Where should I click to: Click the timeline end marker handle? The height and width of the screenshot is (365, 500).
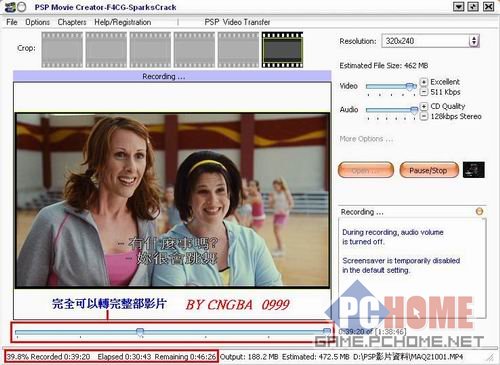click(x=327, y=331)
